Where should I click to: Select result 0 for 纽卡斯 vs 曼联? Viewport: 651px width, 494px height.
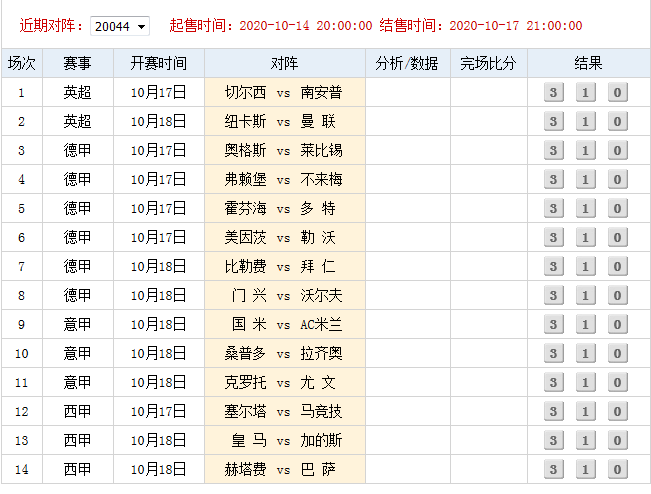tap(617, 121)
